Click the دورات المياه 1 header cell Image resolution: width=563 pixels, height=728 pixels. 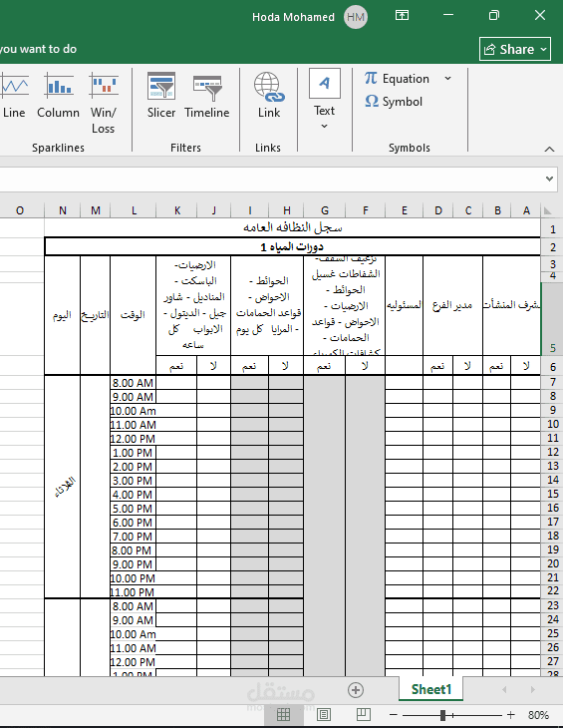pos(293,246)
